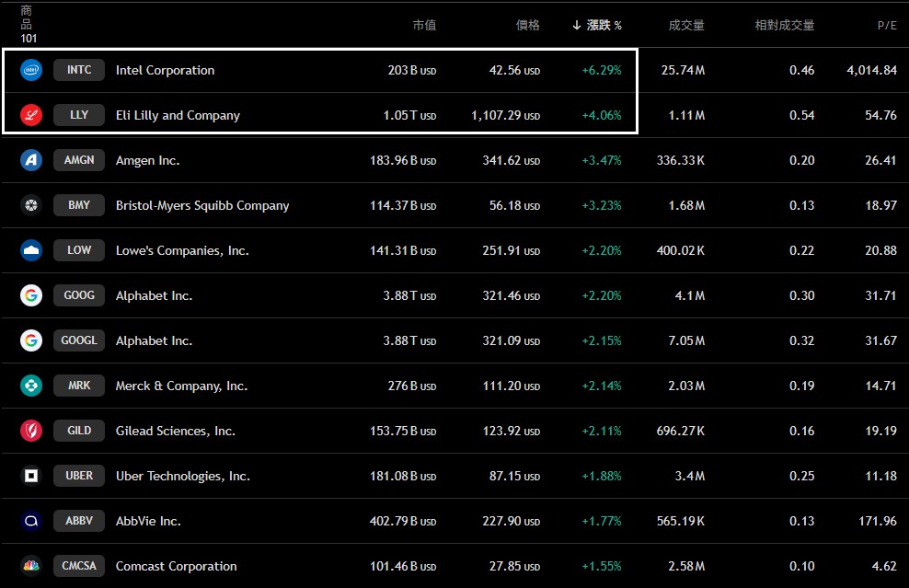Sort by the 相對成交量 column header

coord(784,25)
